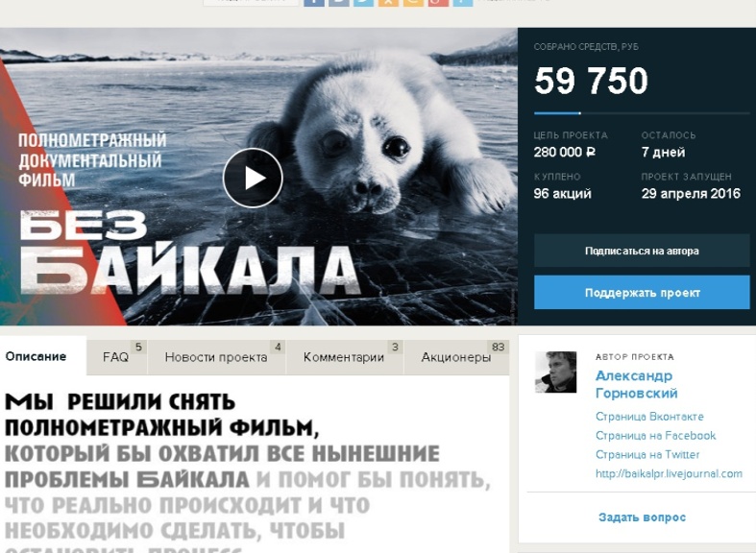756x553 pixels.
Task: Click the collected amount 59 750
Action: pyautogui.click(x=591, y=81)
